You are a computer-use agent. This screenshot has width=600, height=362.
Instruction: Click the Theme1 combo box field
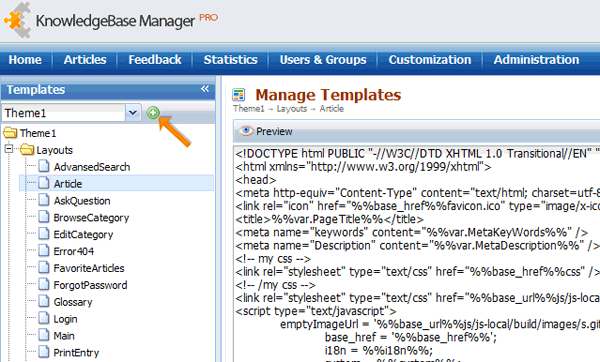(64, 113)
